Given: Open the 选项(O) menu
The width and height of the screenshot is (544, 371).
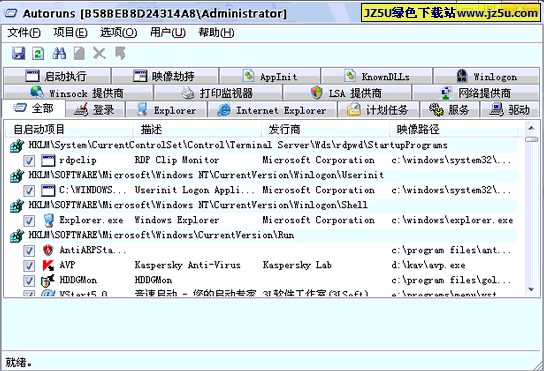Looking at the screenshot, I should tap(118, 33).
